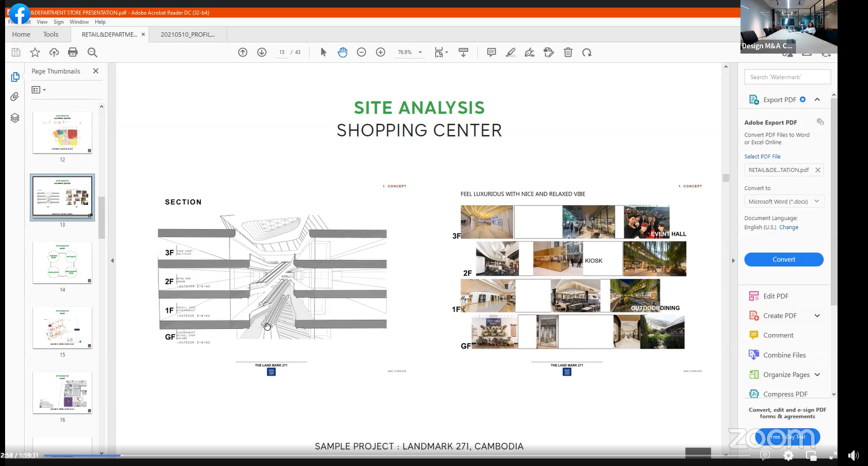Click the blue Convert button

(783, 260)
